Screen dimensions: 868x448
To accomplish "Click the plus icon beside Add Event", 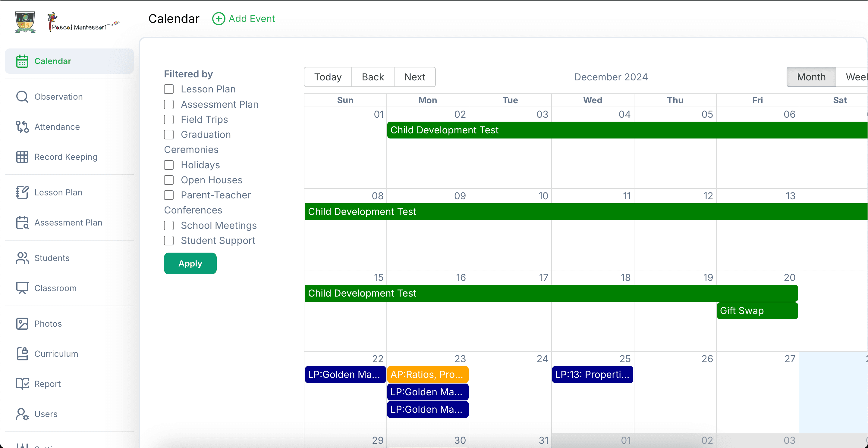I will click(218, 19).
